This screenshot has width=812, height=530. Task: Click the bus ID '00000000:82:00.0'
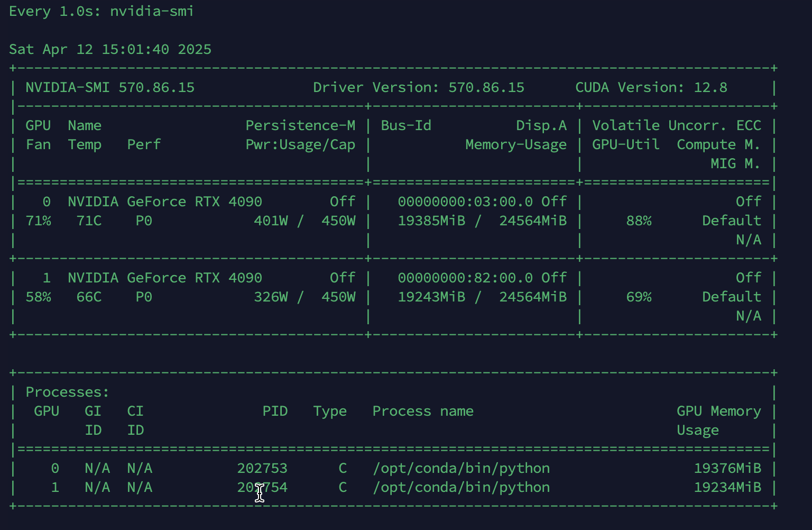click(x=465, y=278)
